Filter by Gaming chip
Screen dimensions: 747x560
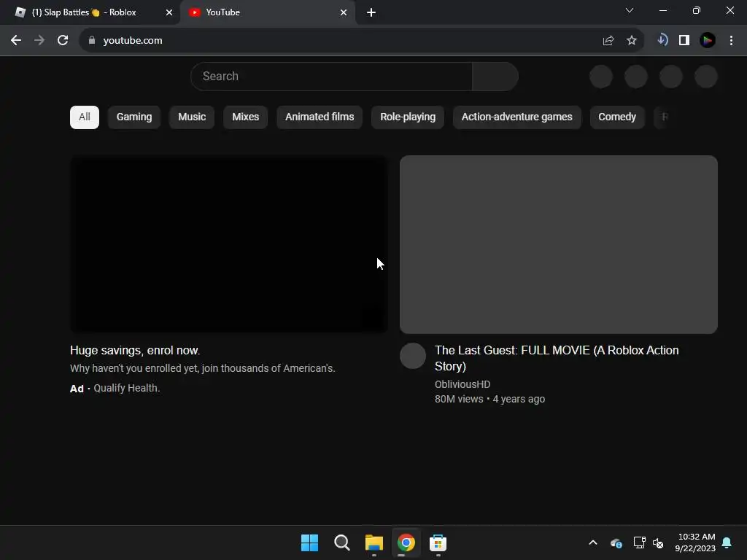click(134, 117)
